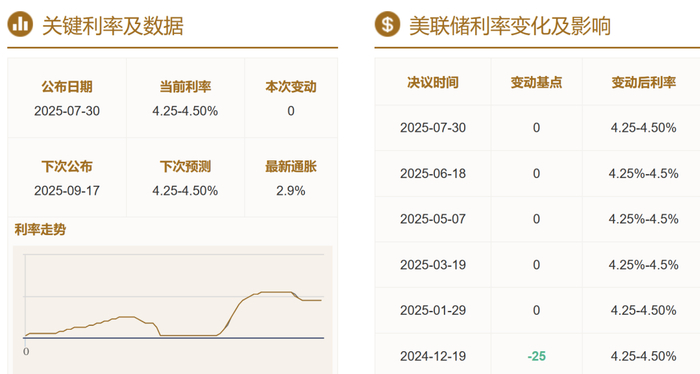Click the 下次预测 value 4.25-4.50%
This screenshot has width=700, height=374.
tap(185, 191)
